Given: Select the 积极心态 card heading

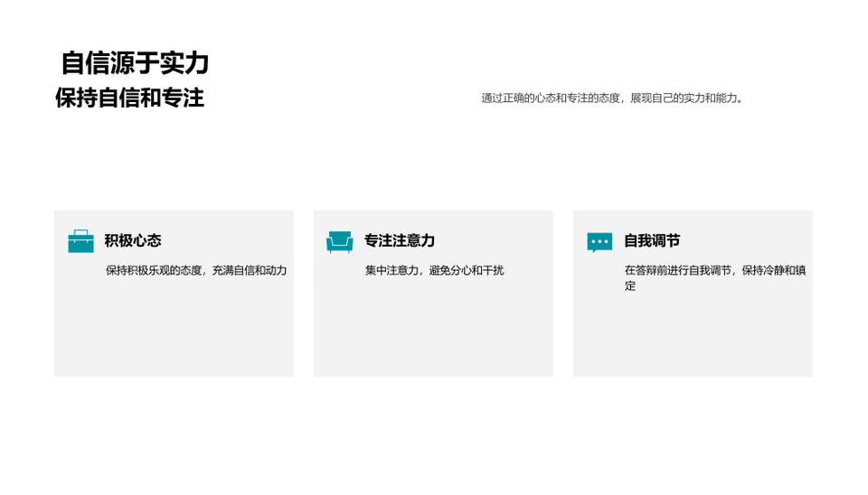Looking at the screenshot, I should 133,241.
